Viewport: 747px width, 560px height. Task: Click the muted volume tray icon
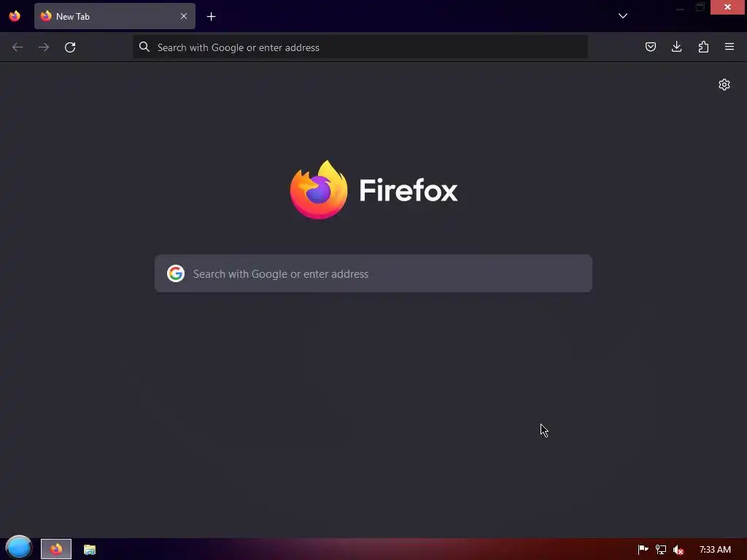click(678, 550)
